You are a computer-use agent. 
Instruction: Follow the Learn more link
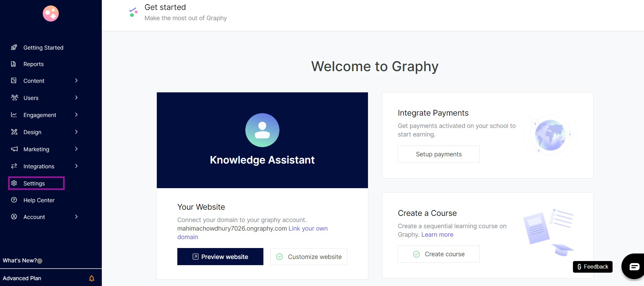point(437,235)
